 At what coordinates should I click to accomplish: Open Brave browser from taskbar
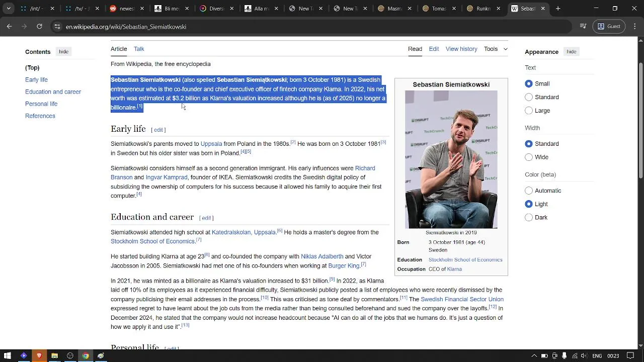(39, 356)
